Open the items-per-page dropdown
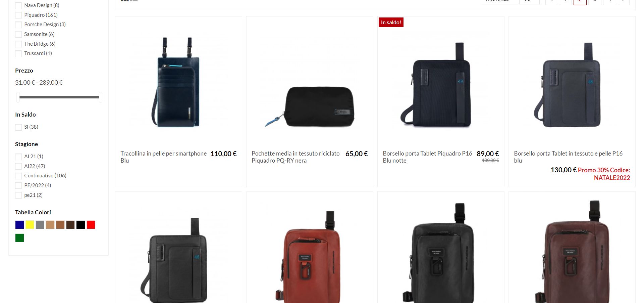This screenshot has width=644, height=303. pos(529,1)
